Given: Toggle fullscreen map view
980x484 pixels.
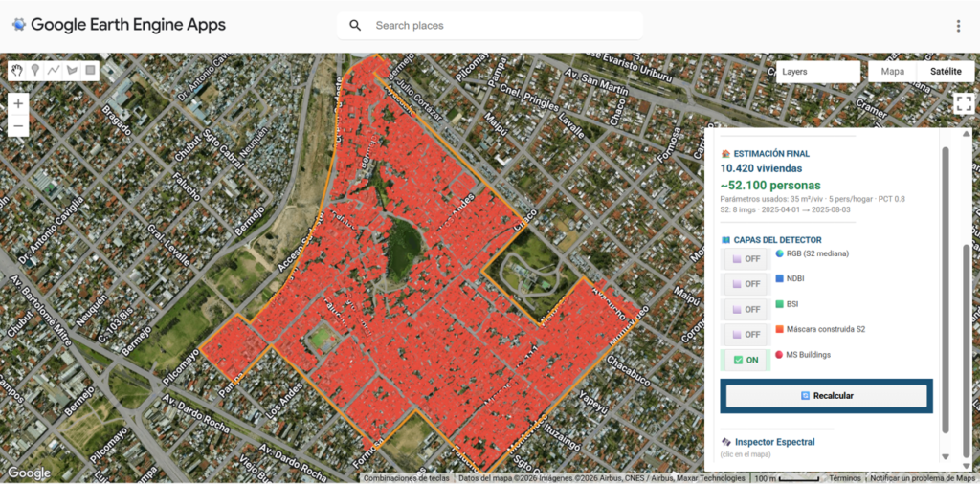Looking at the screenshot, I should coord(963,104).
